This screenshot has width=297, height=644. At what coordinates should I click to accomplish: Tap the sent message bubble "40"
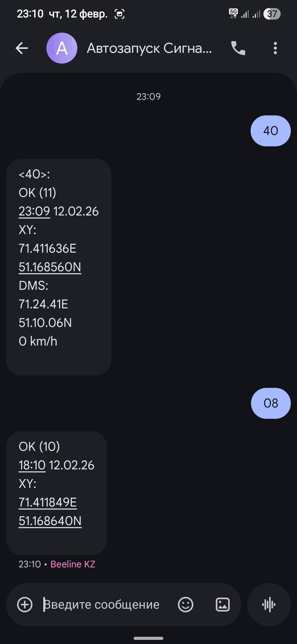point(271,131)
